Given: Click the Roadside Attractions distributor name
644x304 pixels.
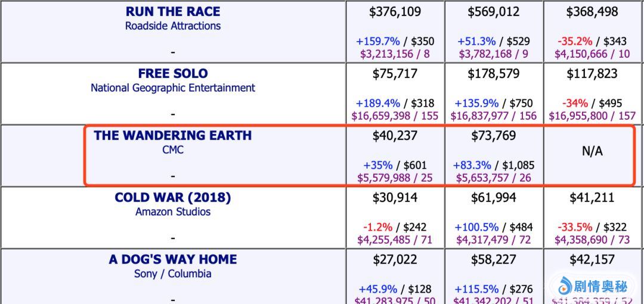Looking at the screenshot, I should click(x=173, y=26).
